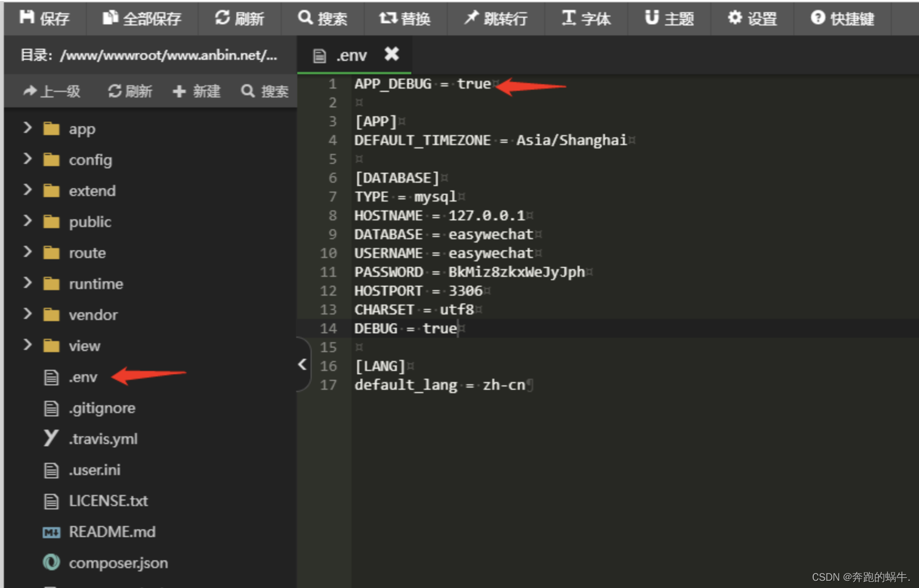Click the README.md markdown icon
Viewport: 919px width, 588px height.
pyautogui.click(x=51, y=533)
